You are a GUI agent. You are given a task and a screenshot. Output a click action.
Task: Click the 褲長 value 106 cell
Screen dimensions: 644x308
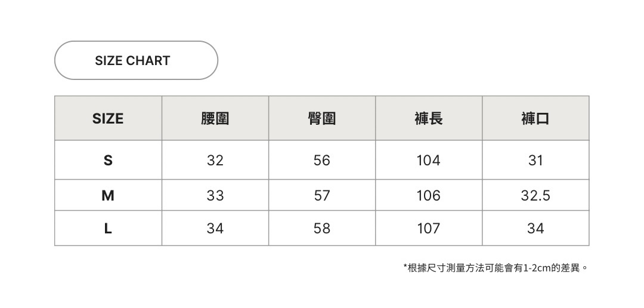coord(429,196)
